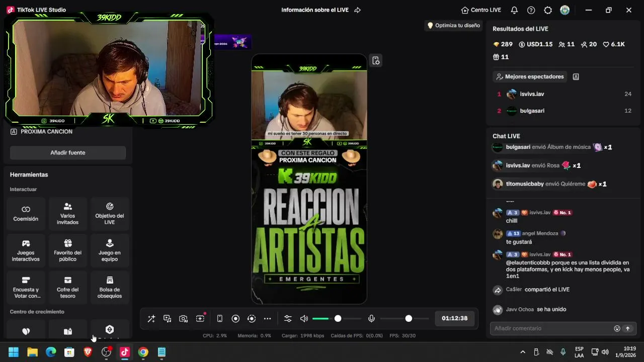The image size is (644, 362).
Task: Open emoji picker in comment box
Action: point(617,328)
